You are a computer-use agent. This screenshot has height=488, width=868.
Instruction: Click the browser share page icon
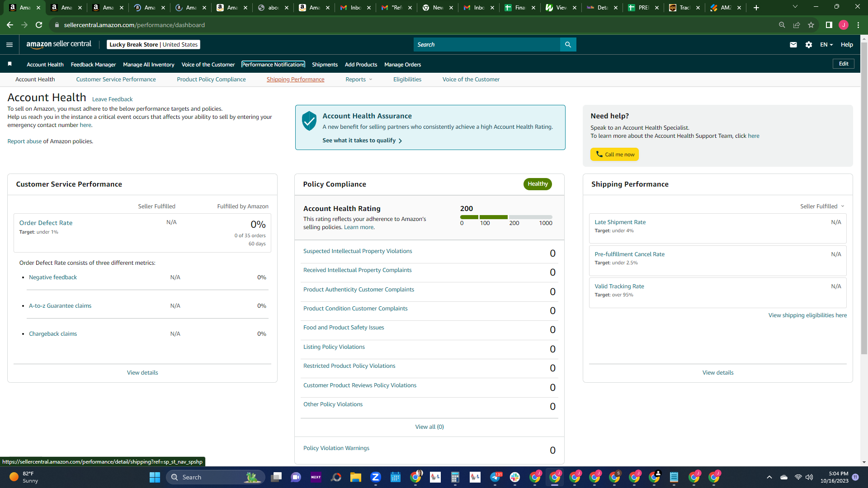[797, 25]
